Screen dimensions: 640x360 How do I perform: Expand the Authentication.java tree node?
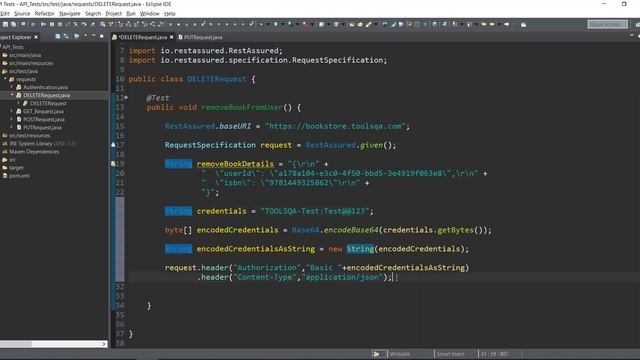[12, 87]
